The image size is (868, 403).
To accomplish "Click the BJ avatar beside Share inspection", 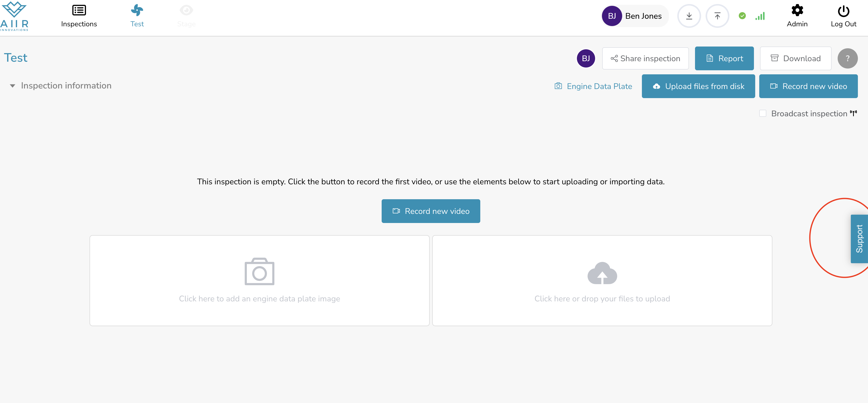I will click(586, 59).
